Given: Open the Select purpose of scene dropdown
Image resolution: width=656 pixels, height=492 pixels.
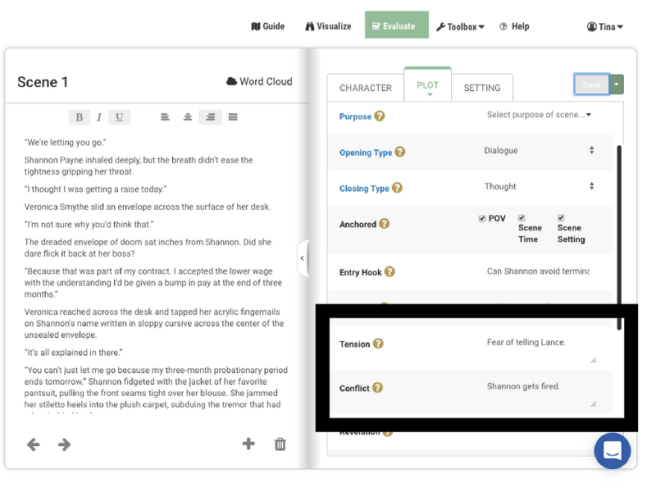Looking at the screenshot, I should click(538, 115).
